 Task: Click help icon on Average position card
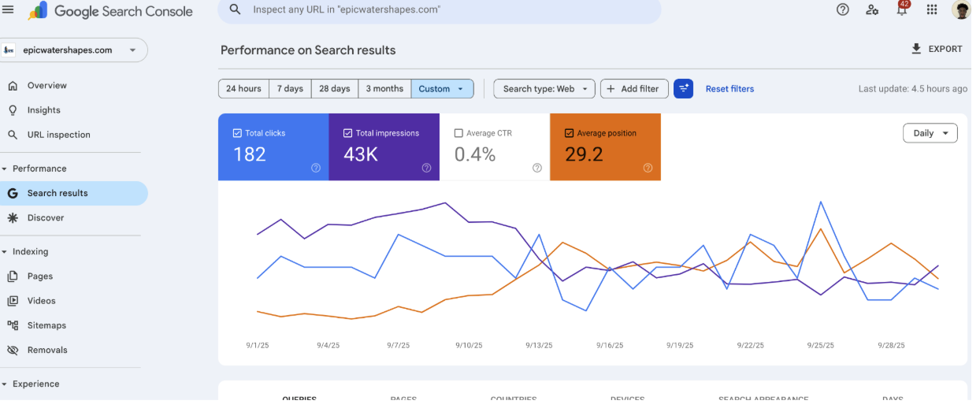(648, 168)
